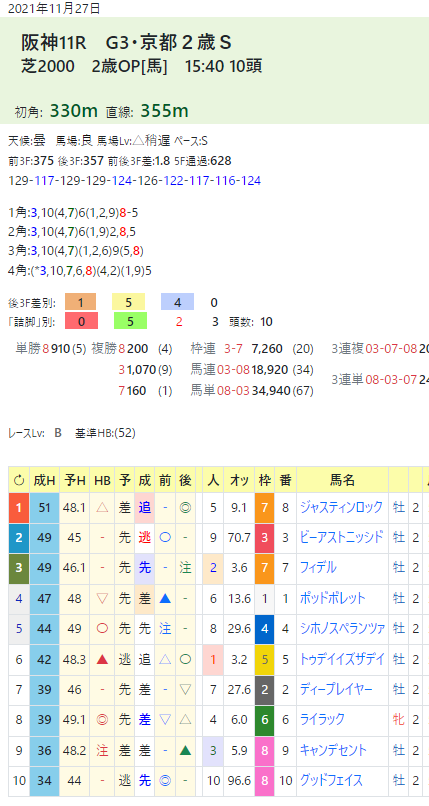
Task: Click the 4角 corner positions line
Action: pyautogui.click(x=81, y=270)
